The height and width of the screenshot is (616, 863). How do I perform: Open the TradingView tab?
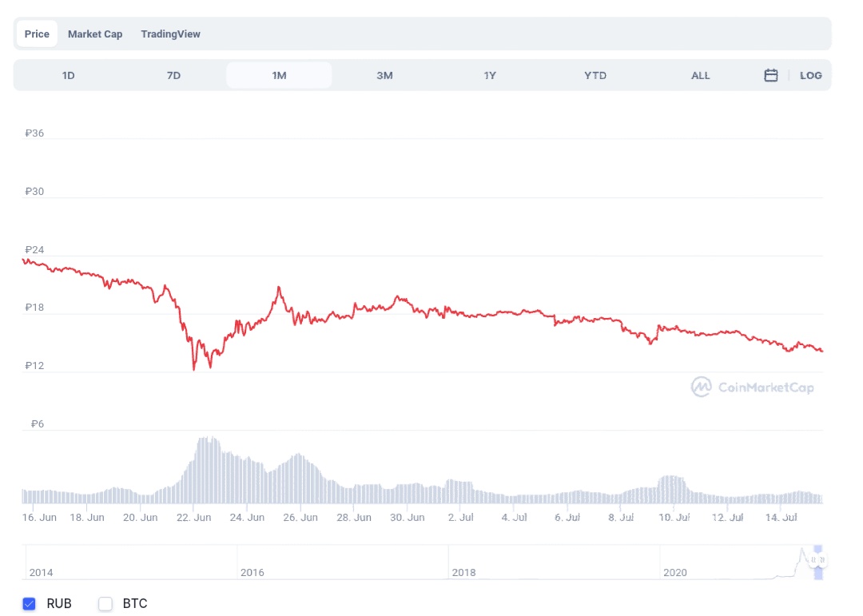[170, 34]
